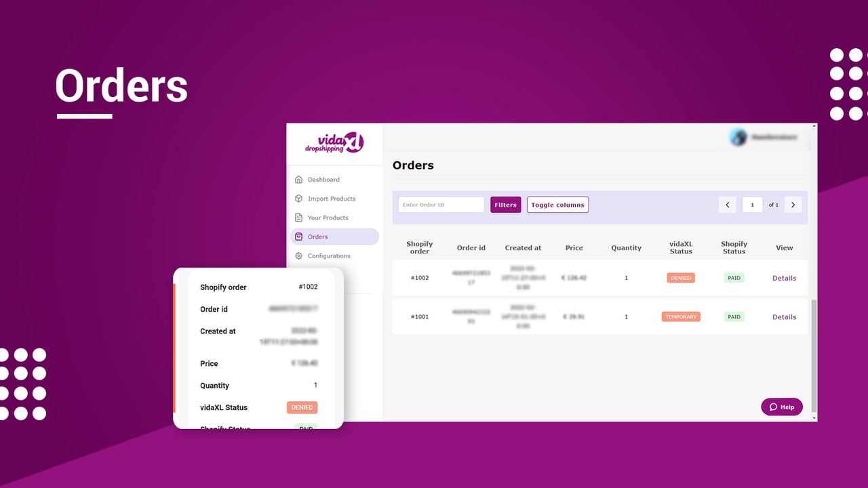
Task: Click PAID badge for order #1001
Action: [734, 317]
